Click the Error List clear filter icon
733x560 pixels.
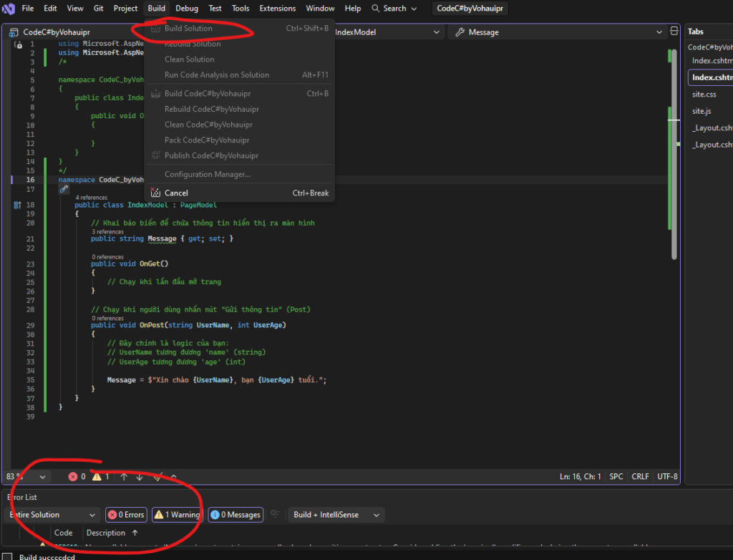click(276, 514)
